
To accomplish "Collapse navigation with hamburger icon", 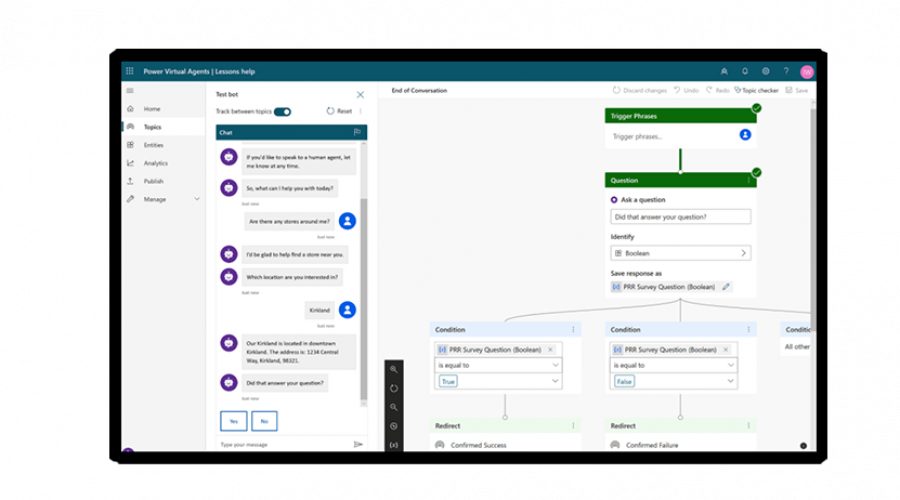I will [129, 91].
